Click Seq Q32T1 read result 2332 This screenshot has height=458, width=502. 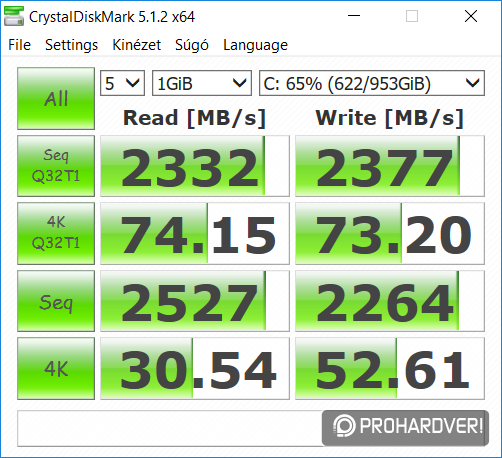(x=195, y=166)
